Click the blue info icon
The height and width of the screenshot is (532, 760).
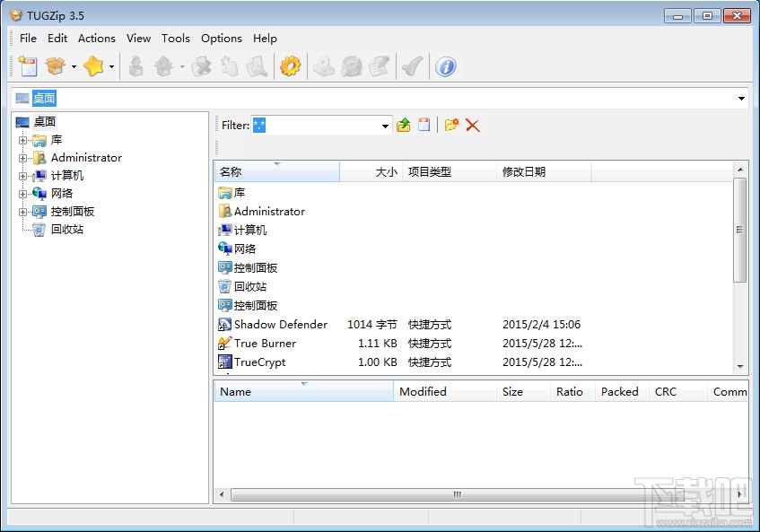[445, 66]
